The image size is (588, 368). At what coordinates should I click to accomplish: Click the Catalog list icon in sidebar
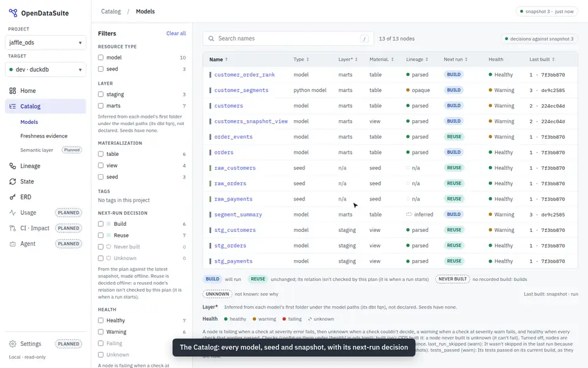coord(13,106)
